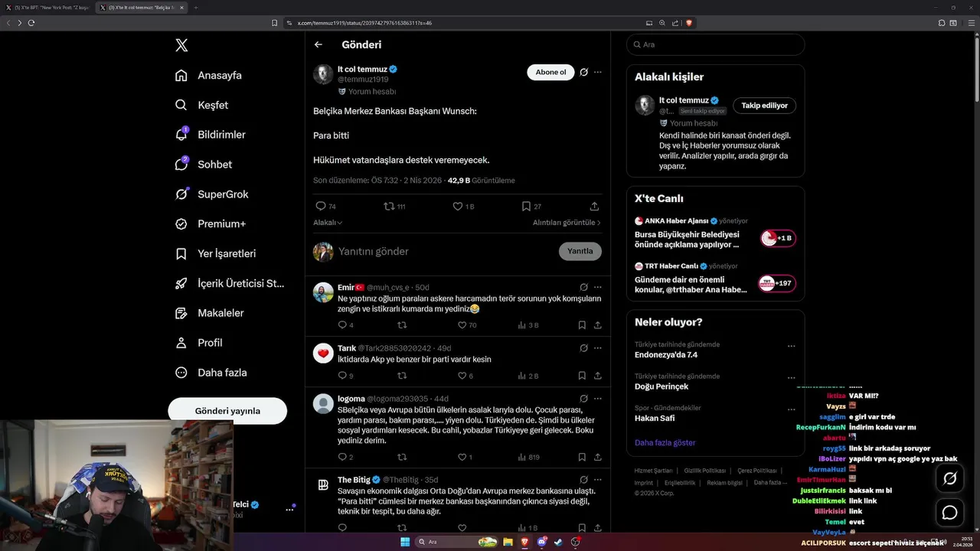Image resolution: width=980 pixels, height=551 pixels.
Task: Open Alıntıları görüntüle link
Action: [x=567, y=223]
